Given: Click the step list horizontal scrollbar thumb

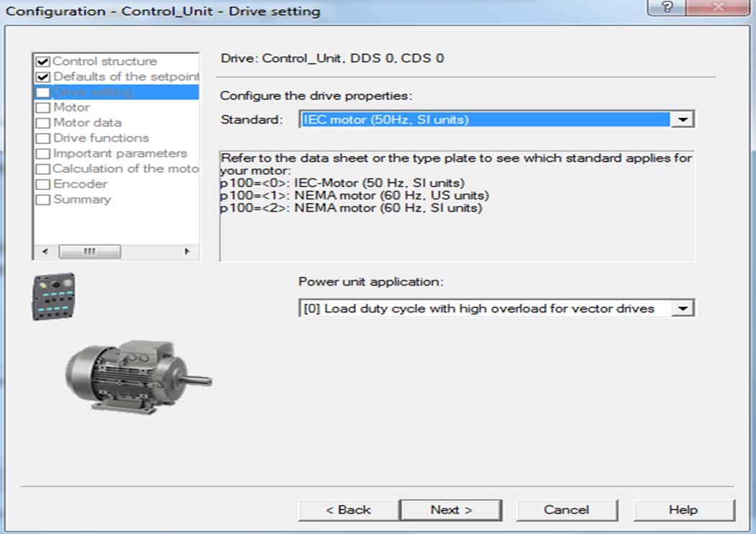Looking at the screenshot, I should [89, 252].
